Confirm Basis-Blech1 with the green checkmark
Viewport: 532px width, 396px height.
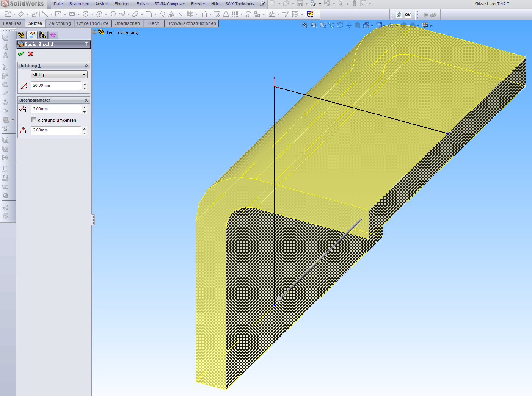click(21, 54)
